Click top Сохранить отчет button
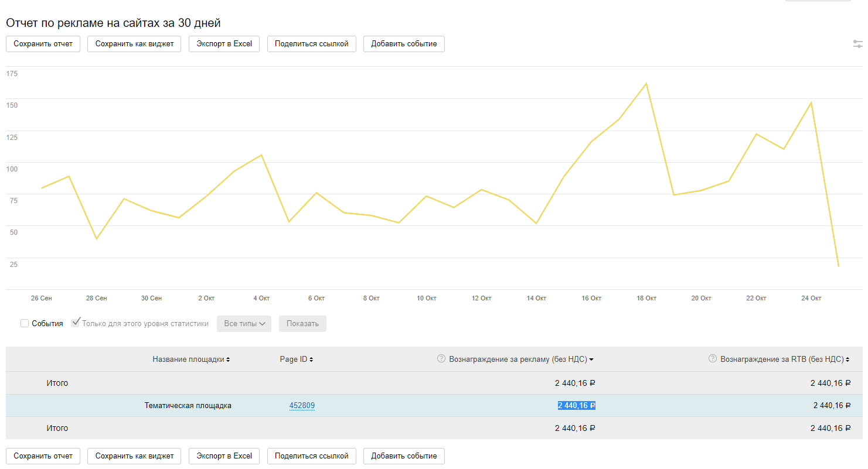Image resolution: width=868 pixels, height=469 pixels. tap(43, 44)
